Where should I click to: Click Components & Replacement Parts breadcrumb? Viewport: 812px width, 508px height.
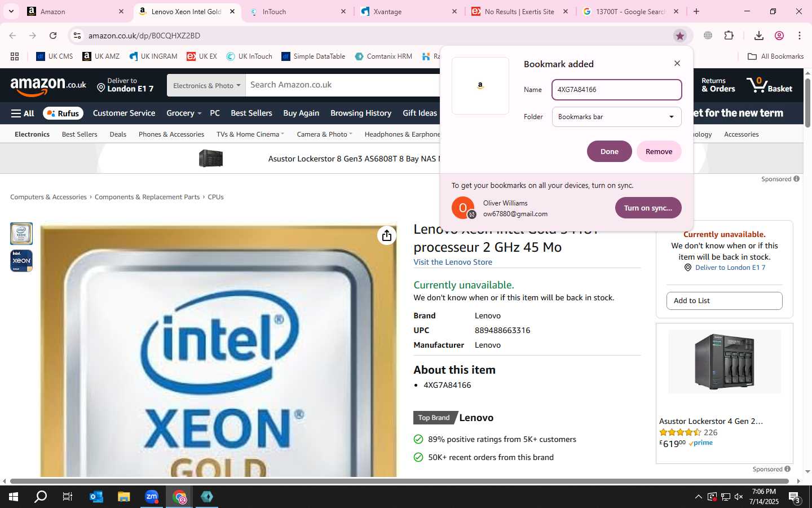pyautogui.click(x=147, y=197)
